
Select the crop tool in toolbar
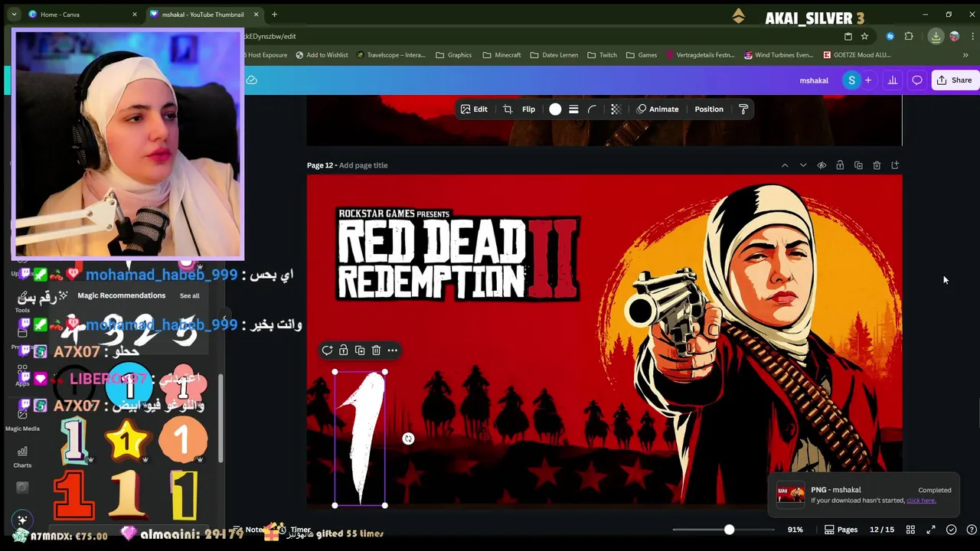pos(508,109)
